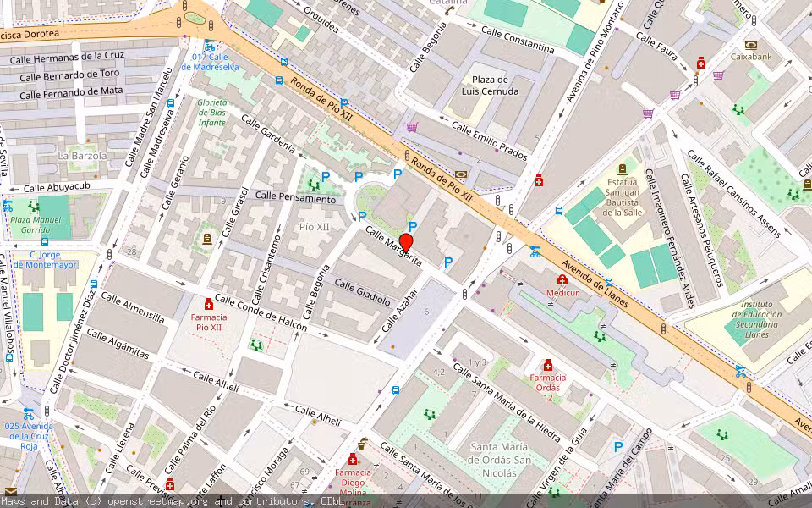
Task: Select the Calle Palma del Río label
Action: click(x=190, y=440)
